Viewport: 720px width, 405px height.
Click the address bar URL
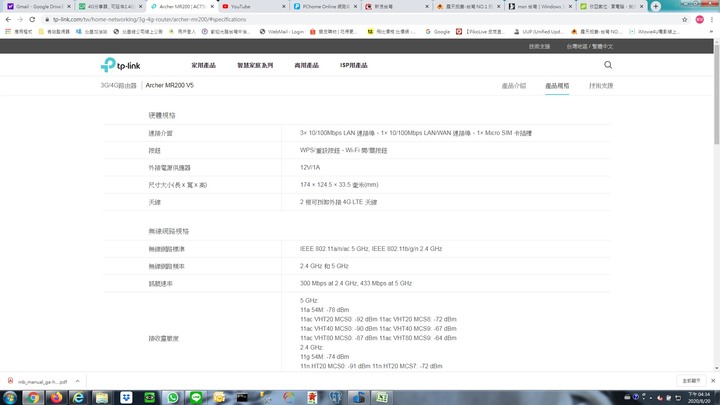150,19
